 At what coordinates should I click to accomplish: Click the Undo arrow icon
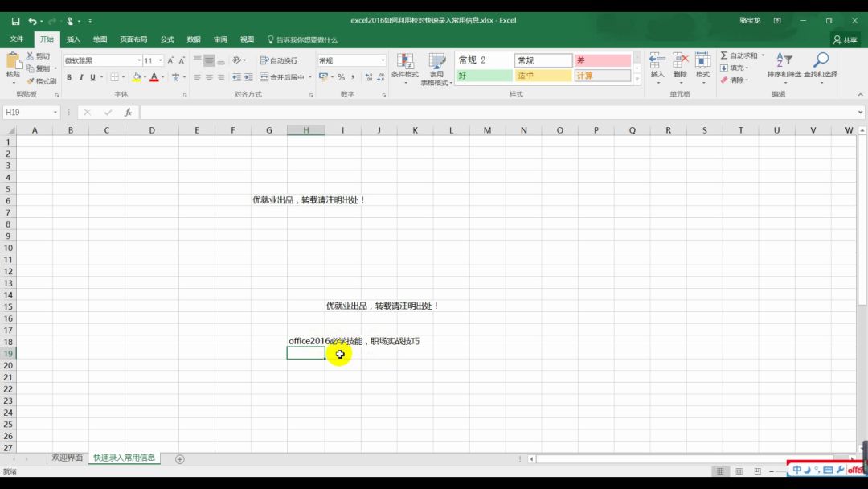33,21
